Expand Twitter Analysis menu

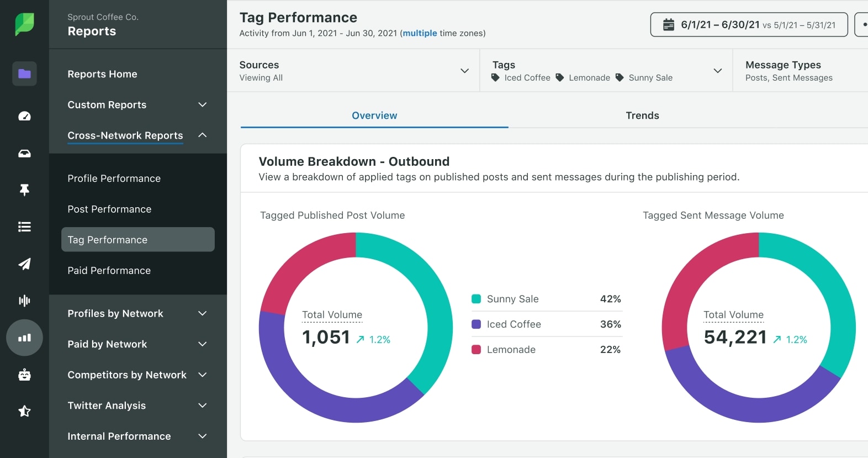203,406
